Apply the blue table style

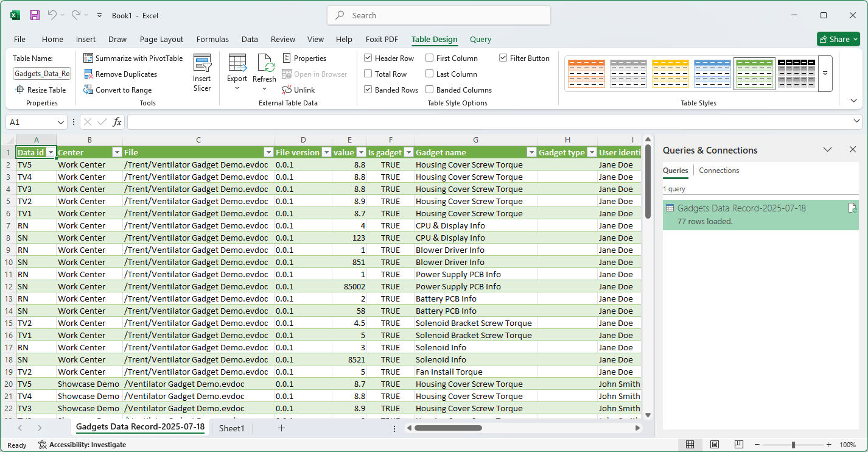pyautogui.click(x=712, y=74)
